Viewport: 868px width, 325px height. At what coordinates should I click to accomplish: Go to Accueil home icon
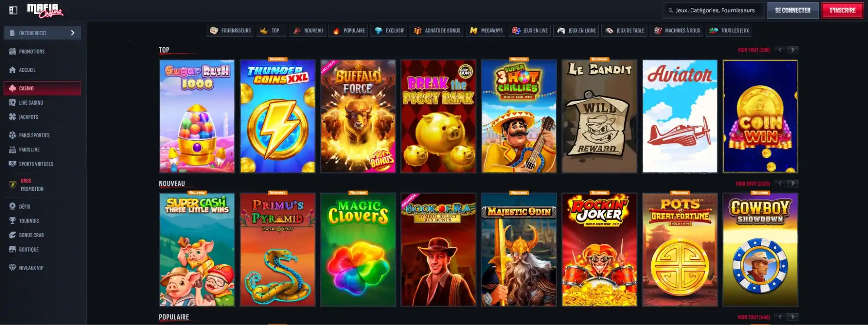pos(12,70)
